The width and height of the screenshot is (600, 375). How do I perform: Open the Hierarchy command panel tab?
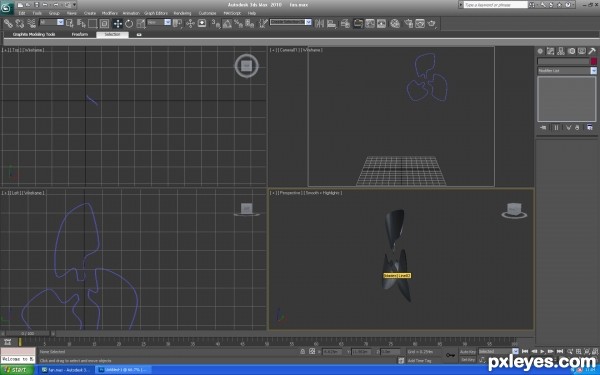tap(561, 51)
